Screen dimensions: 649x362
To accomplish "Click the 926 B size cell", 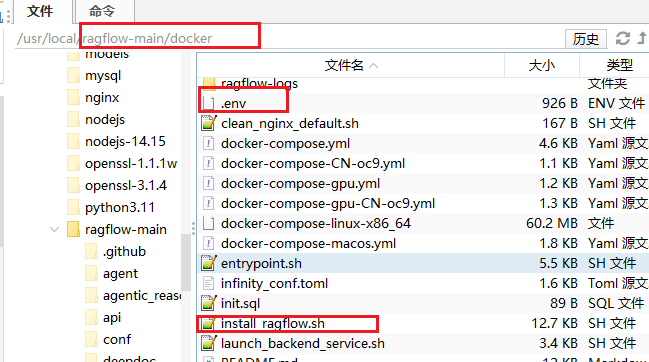I will tap(560, 103).
